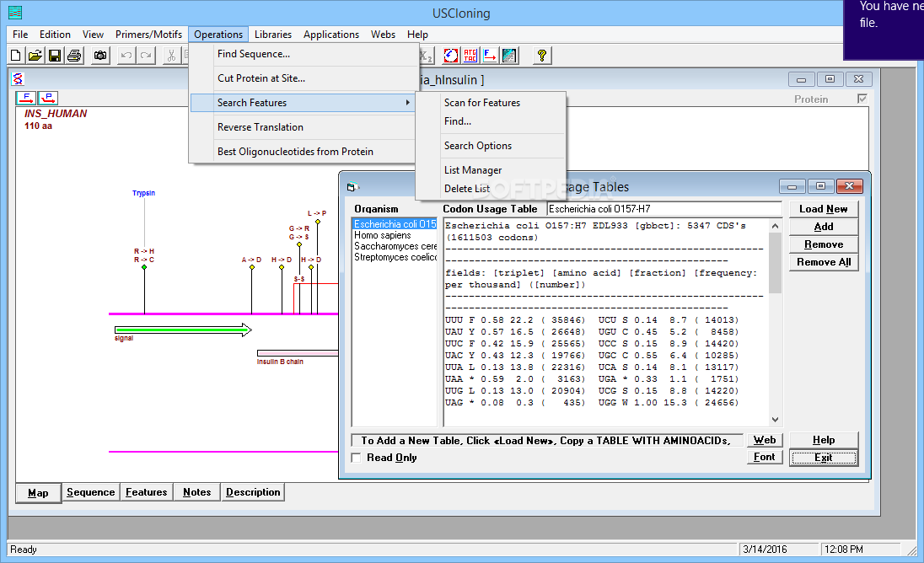Viewport: 924px width, 563px height.
Task: Open the View menu
Action: 93,35
